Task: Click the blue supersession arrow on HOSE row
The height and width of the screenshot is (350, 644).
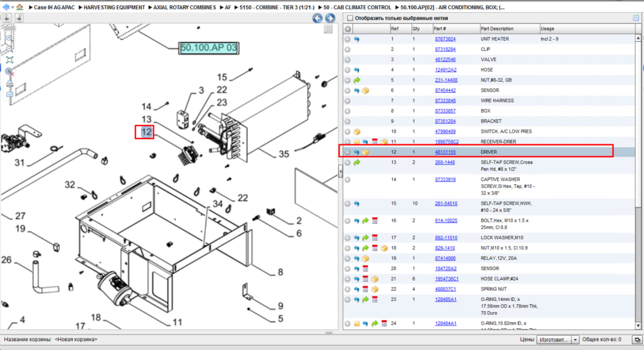Action: click(x=357, y=70)
